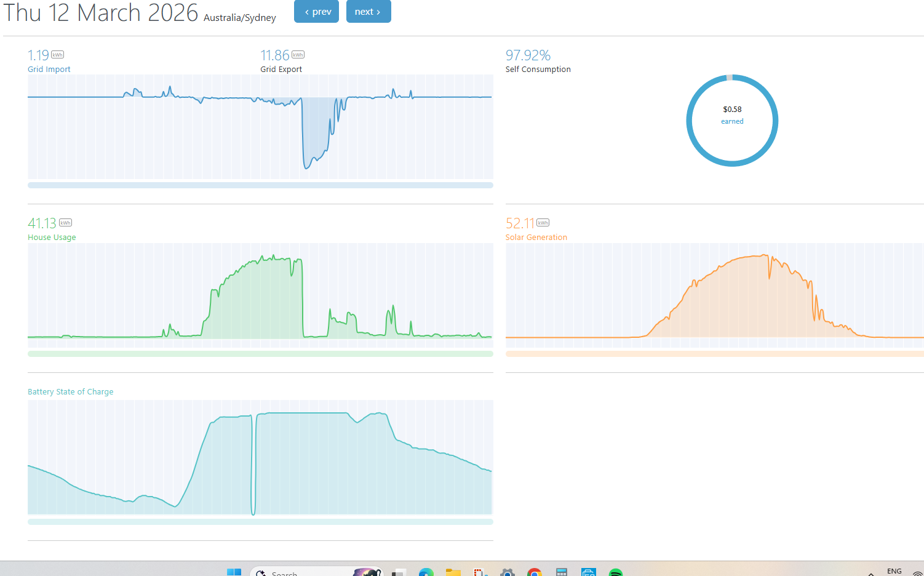Image resolution: width=924 pixels, height=576 pixels.
Task: Open the Battery State of Charge link
Action: click(x=70, y=392)
